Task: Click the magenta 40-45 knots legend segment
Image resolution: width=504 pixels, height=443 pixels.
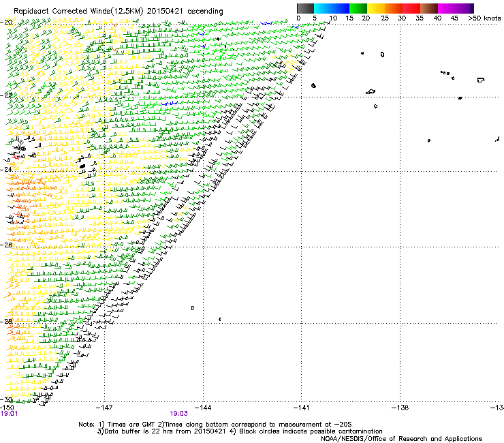Action: (447, 8)
